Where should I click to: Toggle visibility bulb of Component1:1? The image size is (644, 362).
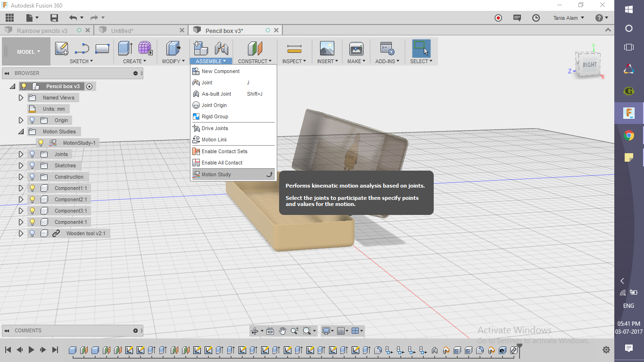32,188
